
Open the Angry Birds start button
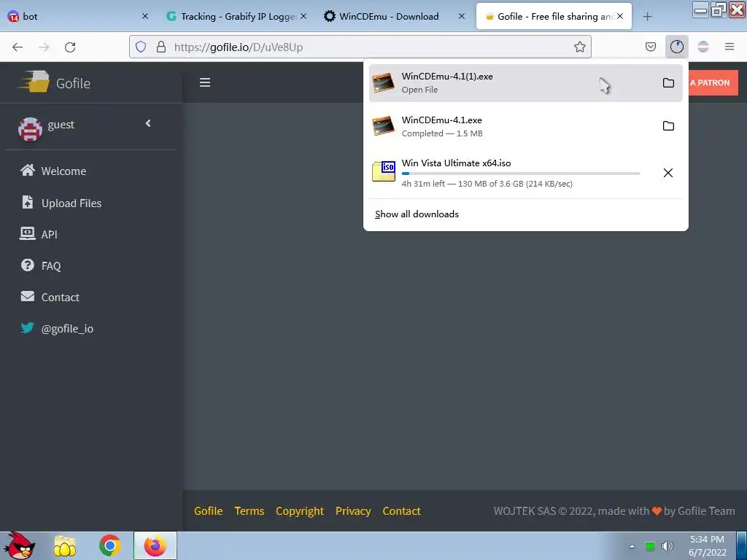pos(21,545)
